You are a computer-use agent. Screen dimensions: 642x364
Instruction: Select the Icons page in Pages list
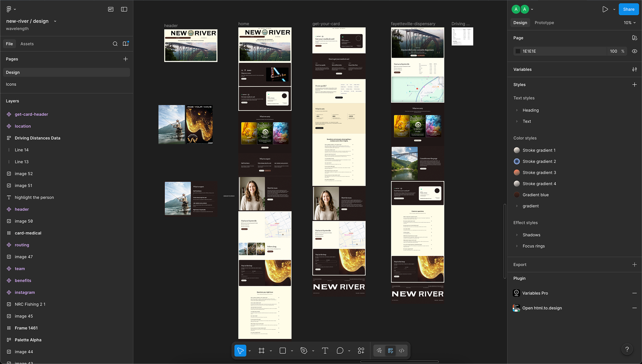point(11,84)
